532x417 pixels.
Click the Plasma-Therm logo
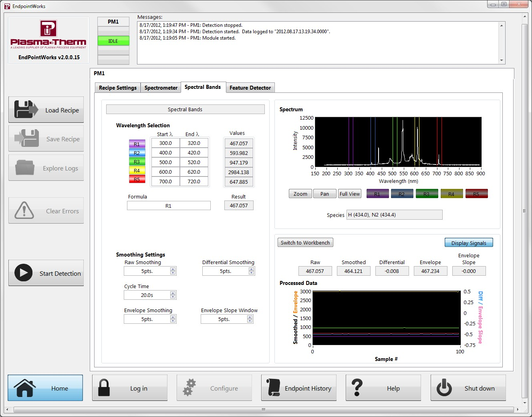coord(48,34)
